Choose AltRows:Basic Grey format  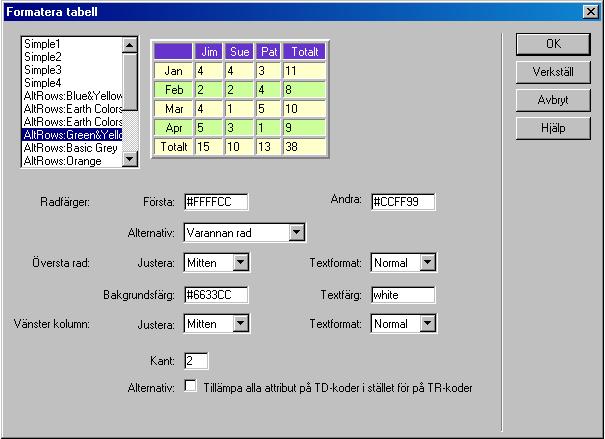[72, 148]
